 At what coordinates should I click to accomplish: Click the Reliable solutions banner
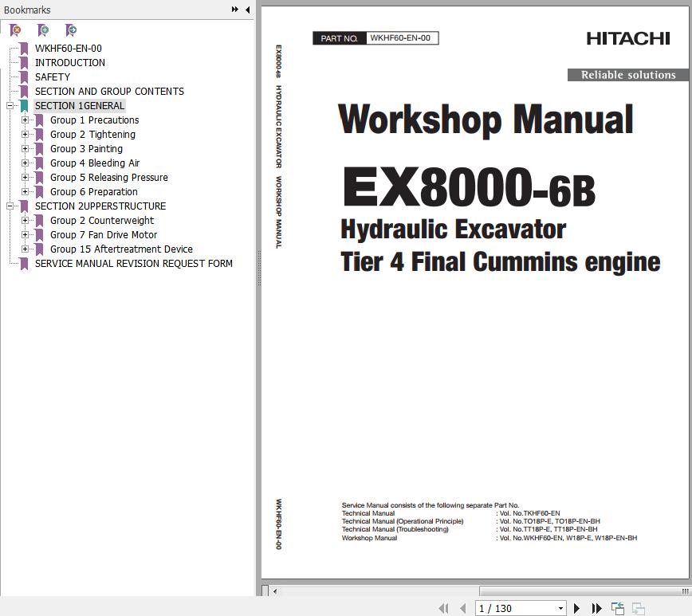(628, 75)
